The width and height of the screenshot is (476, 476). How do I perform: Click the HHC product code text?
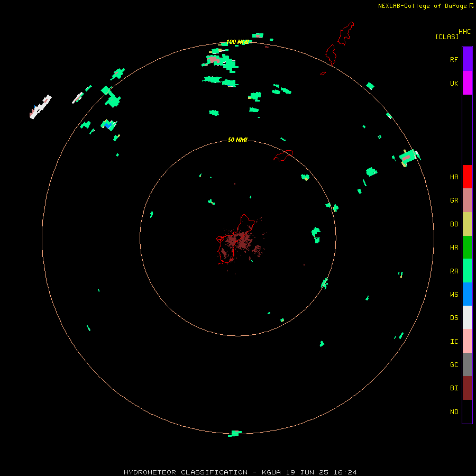[465, 32]
